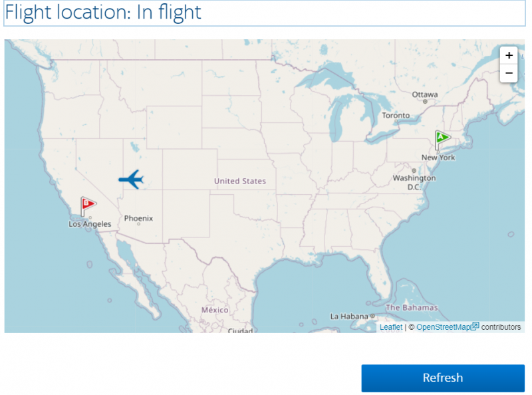Click the México country label
The height and width of the screenshot is (395, 532).
[214, 310]
